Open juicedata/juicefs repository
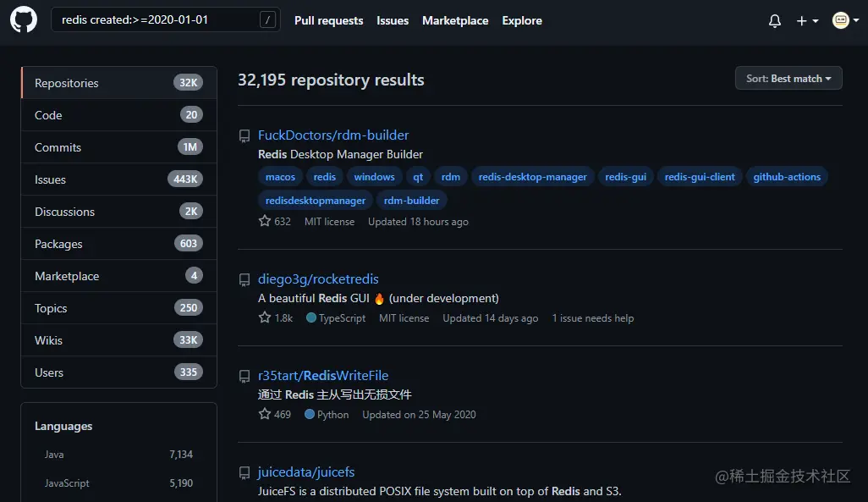Screen dimensions: 868x502 [306, 472]
